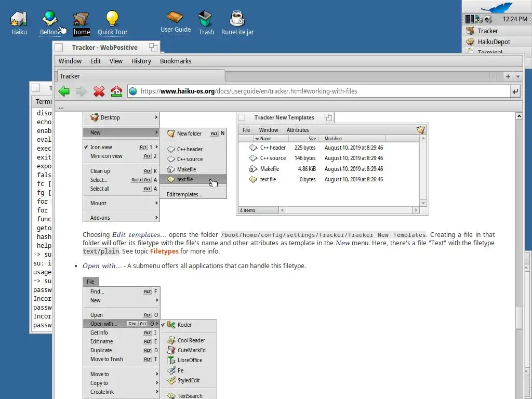This screenshot has height=399, width=532.
Task: Click the Haiku leaf logo in Deskbar
Action: [x=497, y=7]
